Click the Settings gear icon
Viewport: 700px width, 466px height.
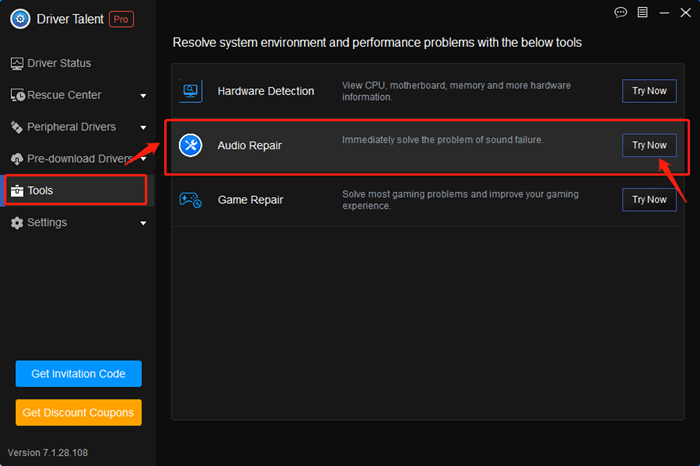pos(17,223)
